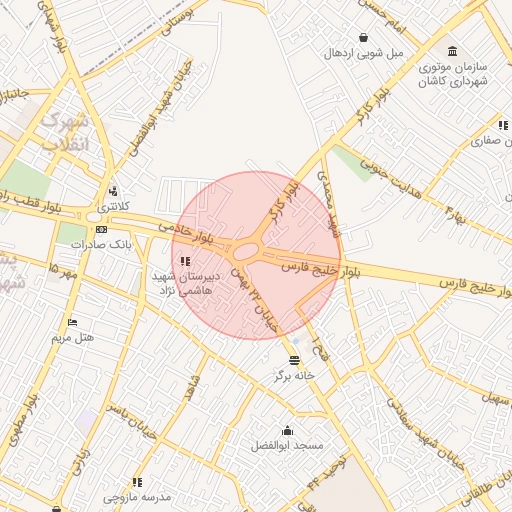Select the government building icon for سازمان موتوری
This screenshot has width=512, height=512.
(452, 51)
